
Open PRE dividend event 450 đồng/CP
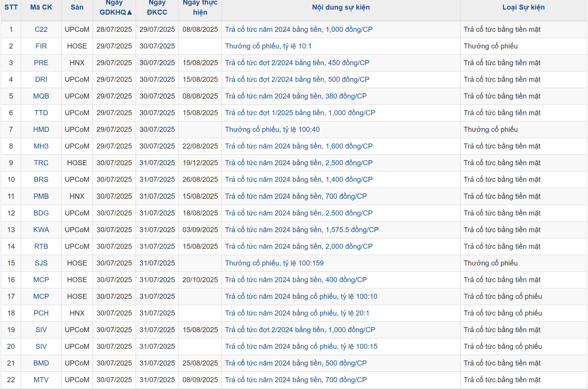[297, 63]
